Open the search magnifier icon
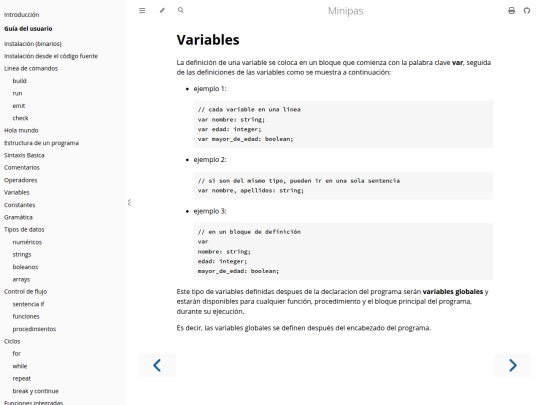Viewport: 540px width, 405px height. [x=180, y=10]
